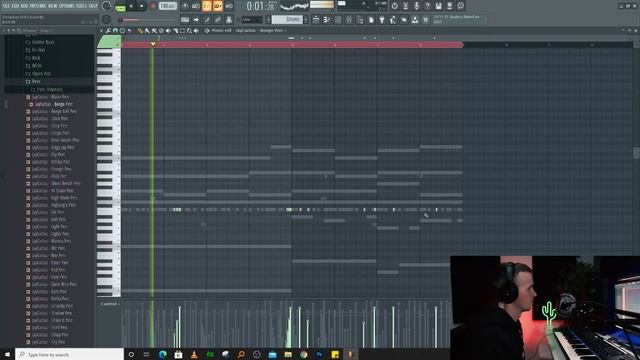Click the render audio file icon

coord(449,6)
